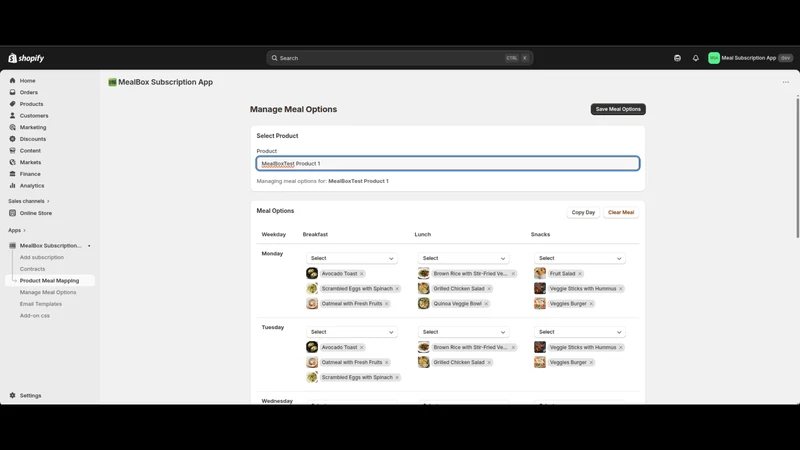The width and height of the screenshot is (800, 450).
Task: Open Settings at sidebar bottom
Action: pyautogui.click(x=30, y=395)
